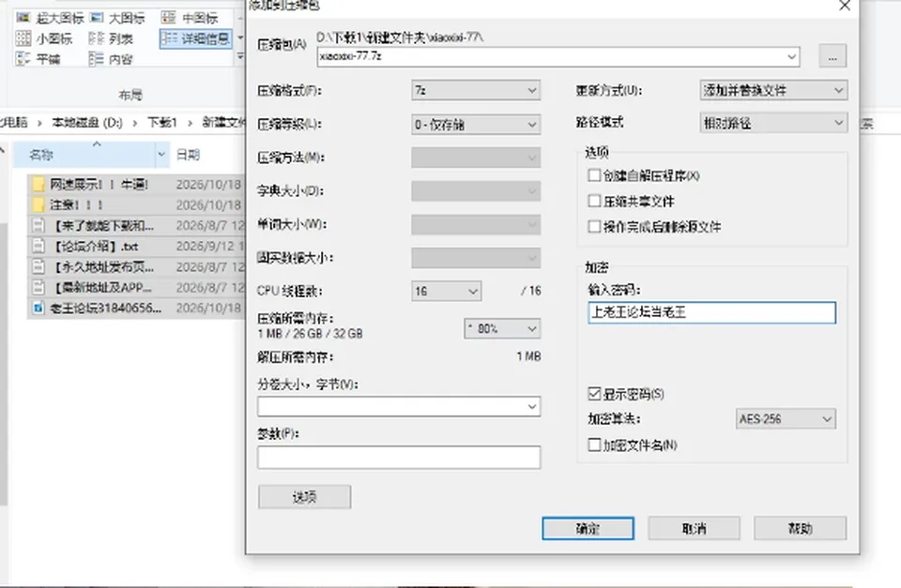Image resolution: width=901 pixels, height=588 pixels.
Task: Click the 取消 button
Action: (695, 528)
